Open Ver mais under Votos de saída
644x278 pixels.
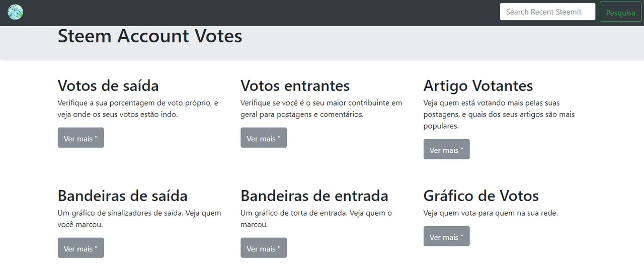(80, 138)
